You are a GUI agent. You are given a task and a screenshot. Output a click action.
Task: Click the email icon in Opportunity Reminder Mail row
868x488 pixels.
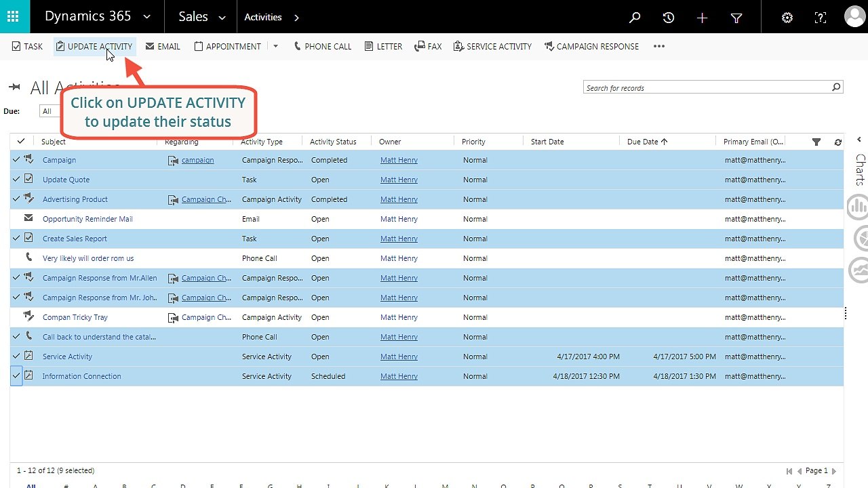coord(28,218)
